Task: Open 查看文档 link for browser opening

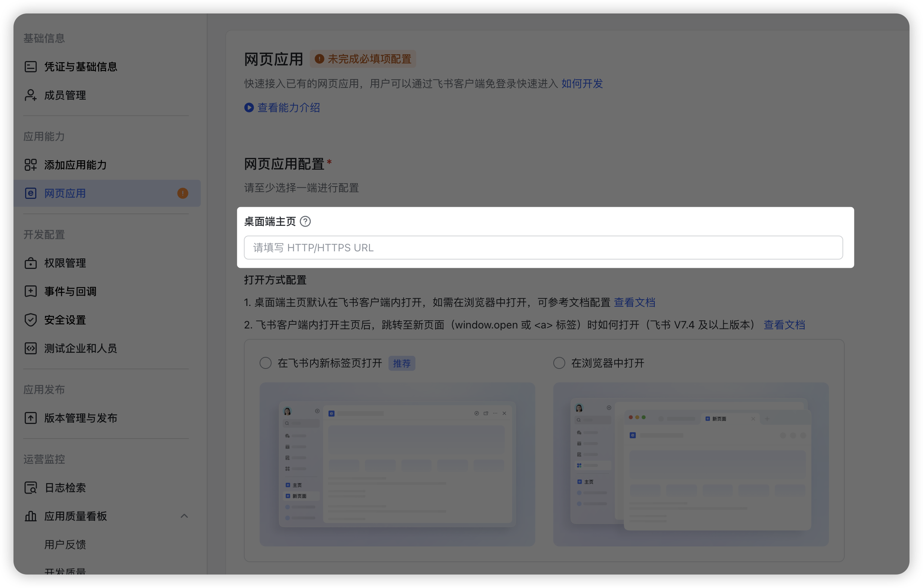Action: tap(634, 303)
